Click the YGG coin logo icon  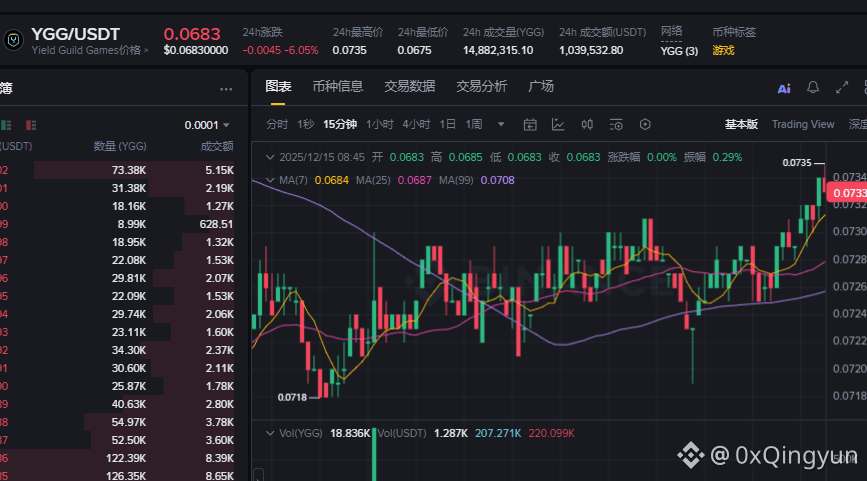click(13, 40)
